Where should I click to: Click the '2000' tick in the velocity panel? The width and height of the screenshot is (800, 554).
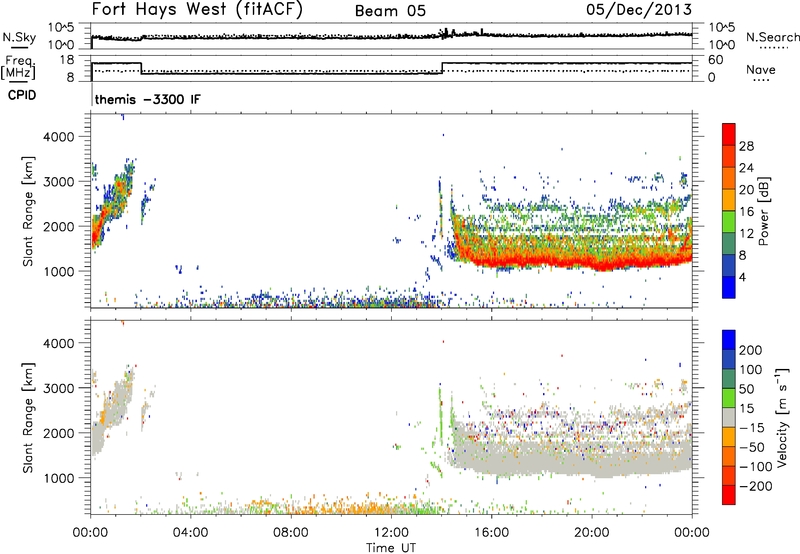click(x=59, y=433)
